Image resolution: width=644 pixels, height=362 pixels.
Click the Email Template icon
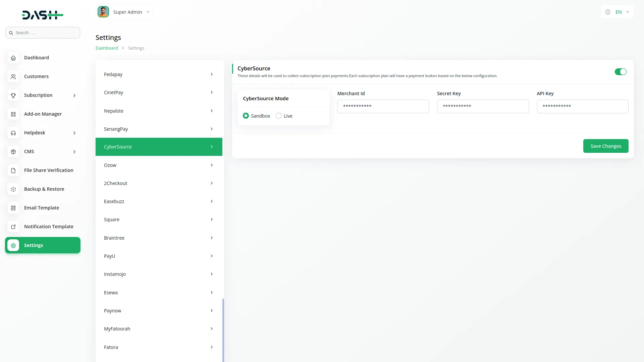[x=13, y=208]
